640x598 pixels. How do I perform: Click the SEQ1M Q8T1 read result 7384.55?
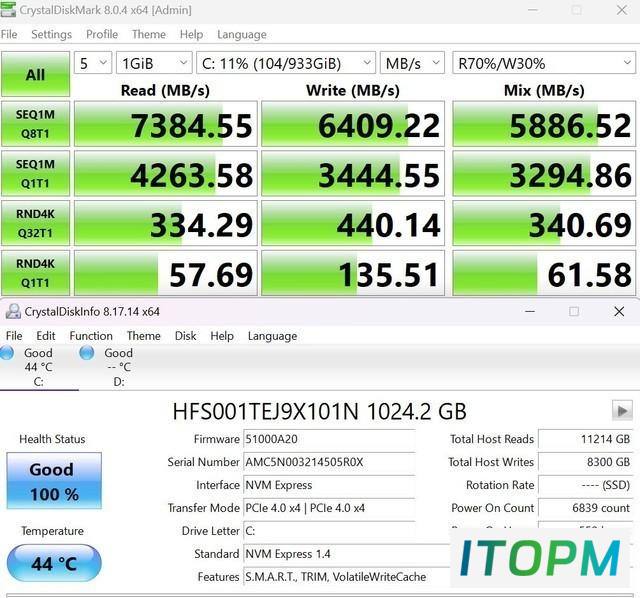click(166, 124)
